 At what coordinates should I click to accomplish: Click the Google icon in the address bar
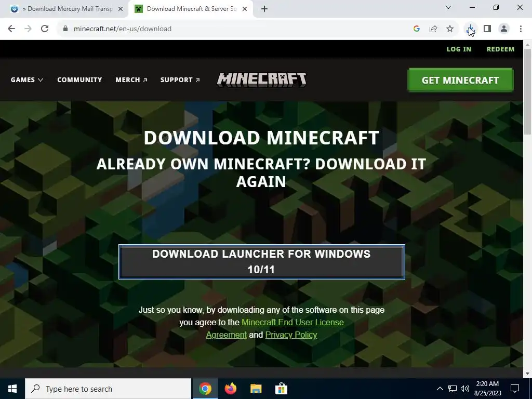pyautogui.click(x=417, y=29)
